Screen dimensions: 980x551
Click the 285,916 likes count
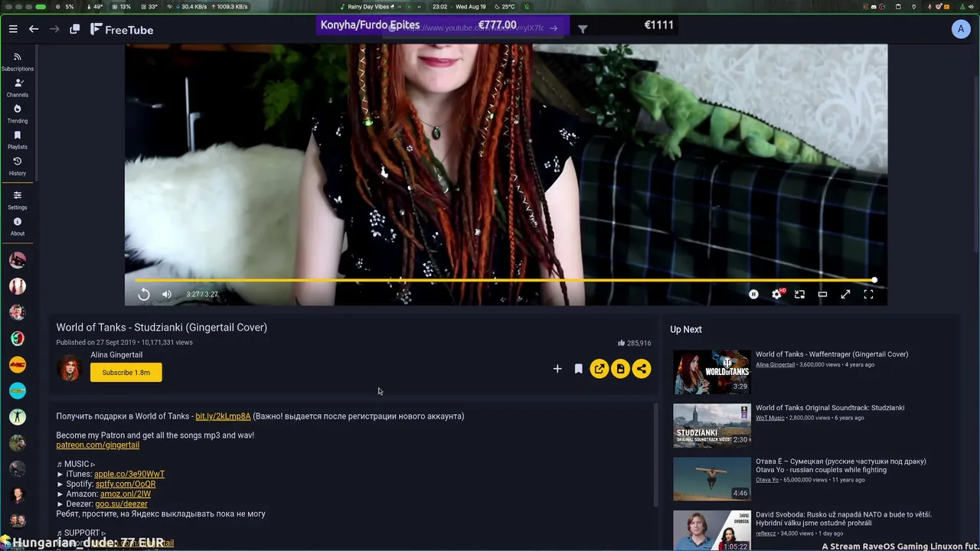pos(635,344)
